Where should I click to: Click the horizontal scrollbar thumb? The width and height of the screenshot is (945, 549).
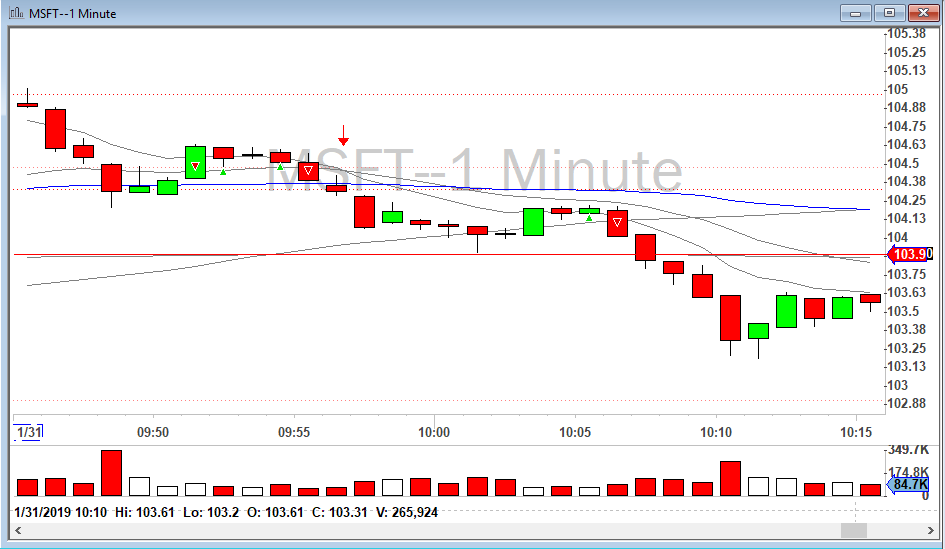[x=855, y=529]
